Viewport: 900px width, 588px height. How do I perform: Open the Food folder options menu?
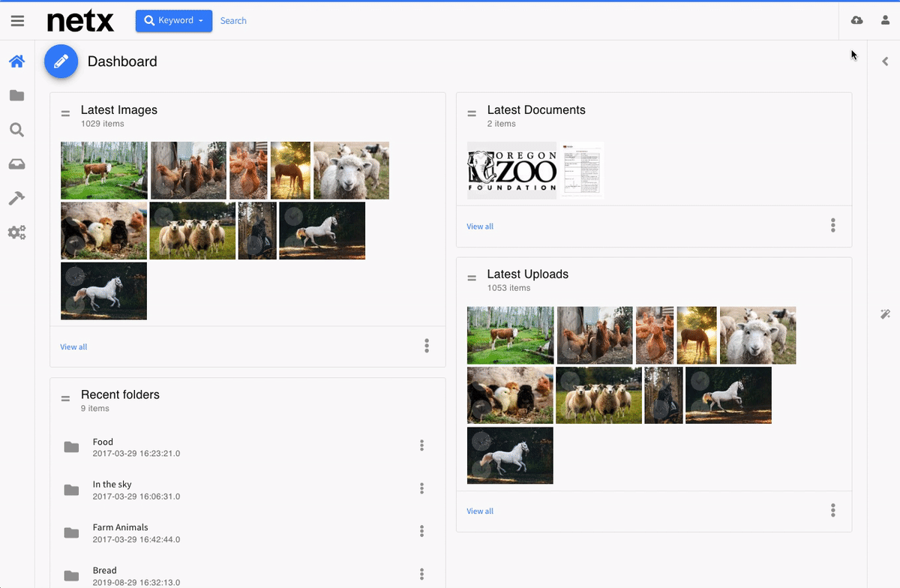pos(421,445)
